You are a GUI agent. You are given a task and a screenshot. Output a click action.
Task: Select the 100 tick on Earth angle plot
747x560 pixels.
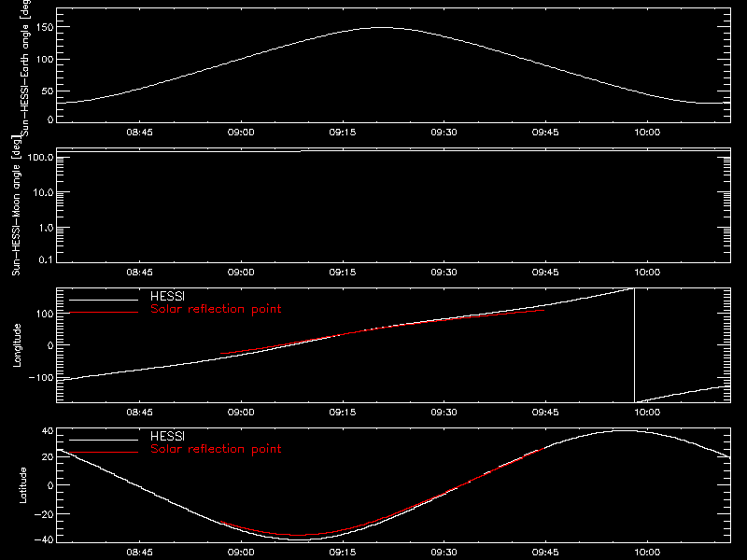click(45, 60)
